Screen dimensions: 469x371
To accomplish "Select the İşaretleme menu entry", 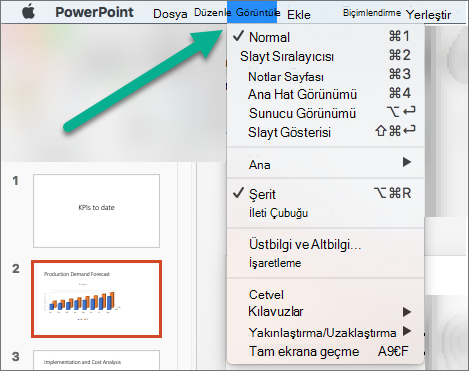I will click(325, 263).
